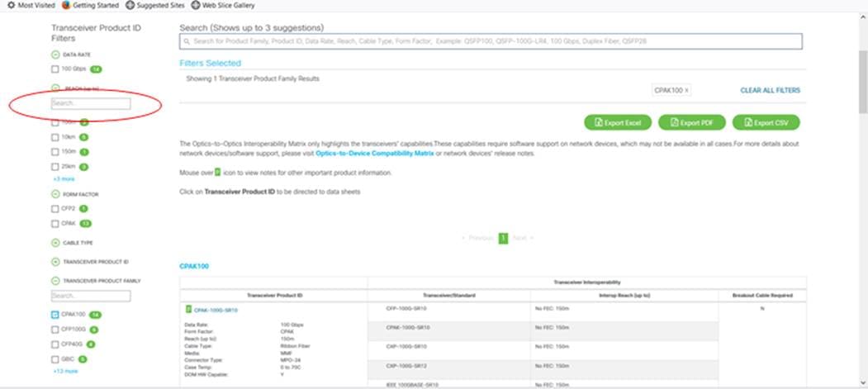Image resolution: width=868 pixels, height=389 pixels.
Task: Go to the Next results page
Action: pyautogui.click(x=523, y=238)
